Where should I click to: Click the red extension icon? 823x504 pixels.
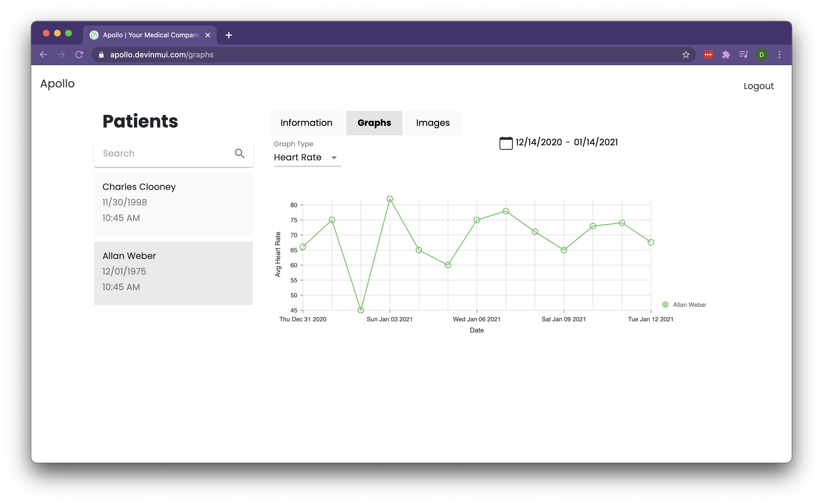pyautogui.click(x=708, y=55)
